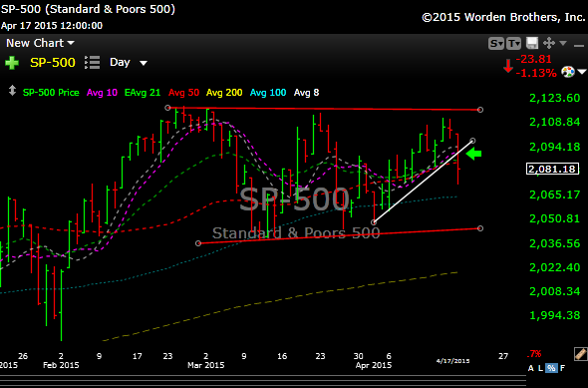Click the lower support line's right endpoint handle

(480, 228)
